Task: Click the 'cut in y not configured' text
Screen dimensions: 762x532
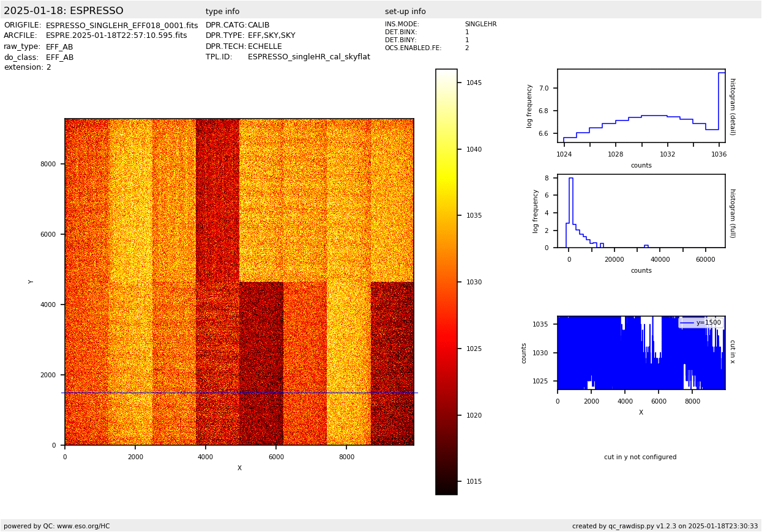Action: pyautogui.click(x=640, y=457)
